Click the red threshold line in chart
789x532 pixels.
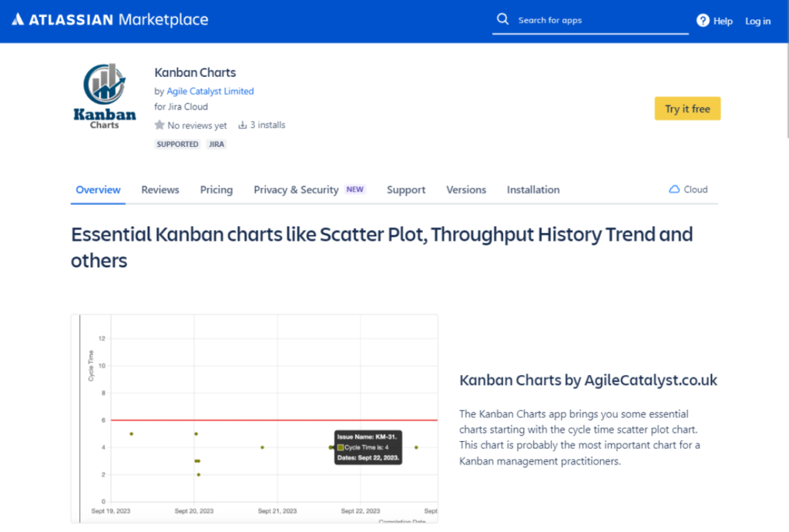point(274,420)
